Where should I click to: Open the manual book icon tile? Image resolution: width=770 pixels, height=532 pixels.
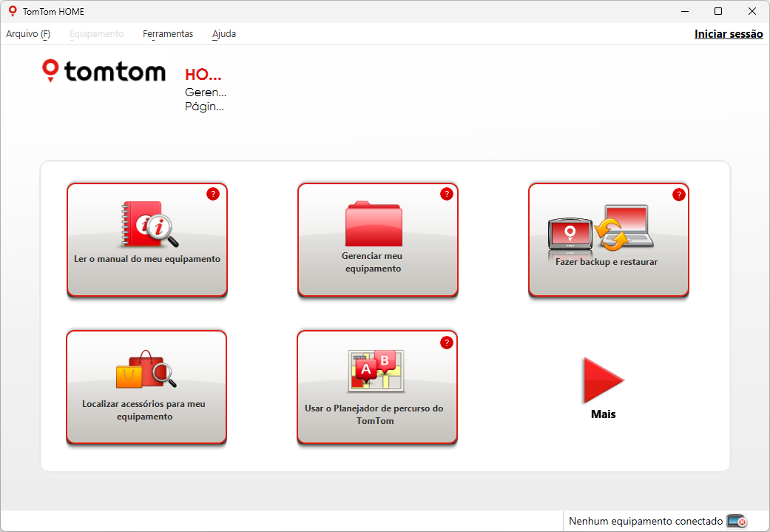(149, 224)
